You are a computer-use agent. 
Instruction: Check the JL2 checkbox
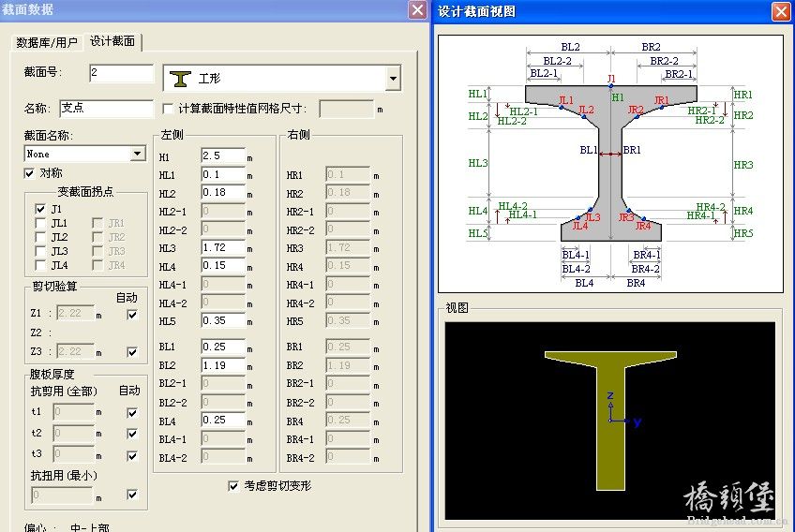[x=40, y=237]
